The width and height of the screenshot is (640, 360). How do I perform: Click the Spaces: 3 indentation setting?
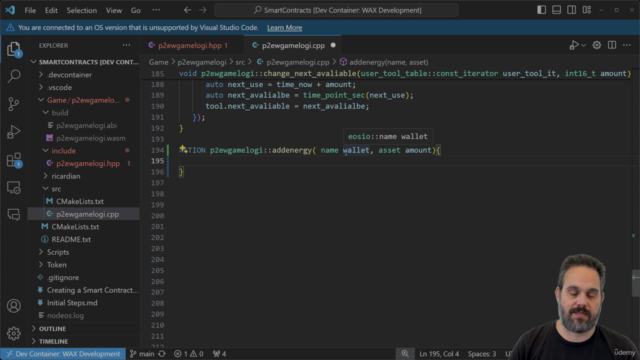click(x=482, y=354)
